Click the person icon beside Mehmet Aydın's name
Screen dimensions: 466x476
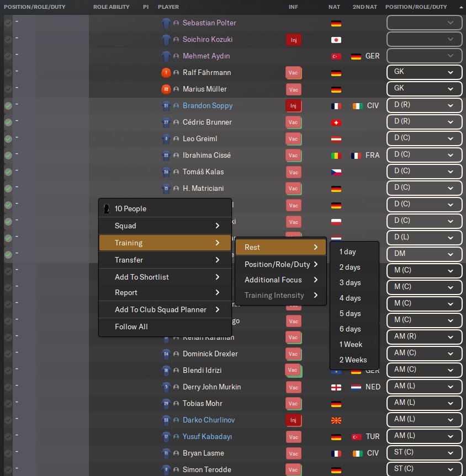pyautogui.click(x=177, y=56)
